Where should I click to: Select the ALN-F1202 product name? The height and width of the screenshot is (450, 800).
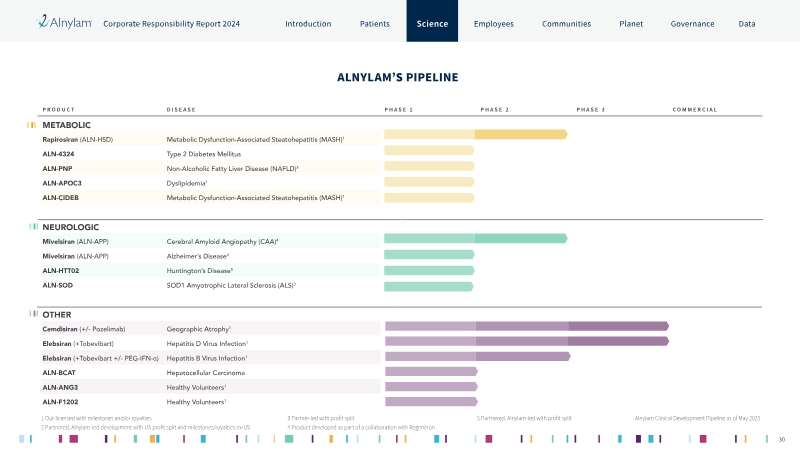[60, 402]
